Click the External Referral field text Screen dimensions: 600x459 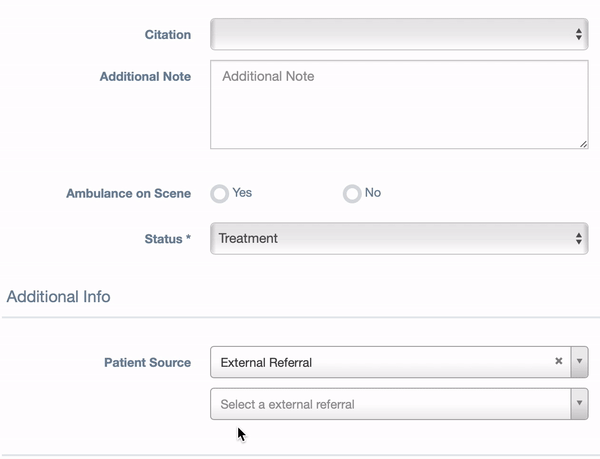pos(266,362)
